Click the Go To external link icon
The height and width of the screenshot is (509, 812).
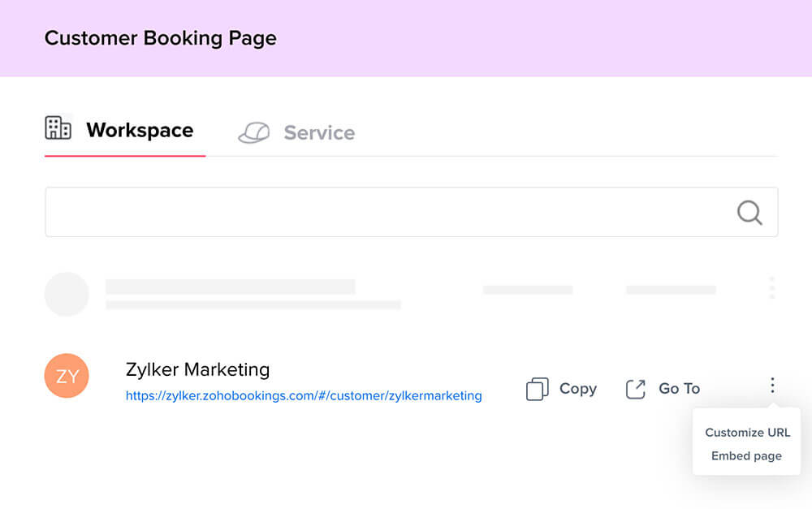tap(635, 389)
